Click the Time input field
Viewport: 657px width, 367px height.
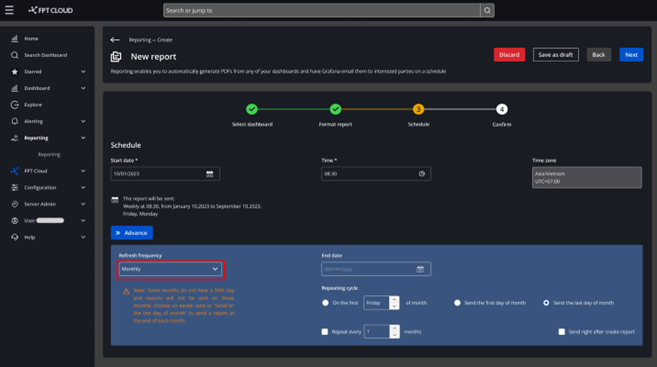(x=376, y=174)
